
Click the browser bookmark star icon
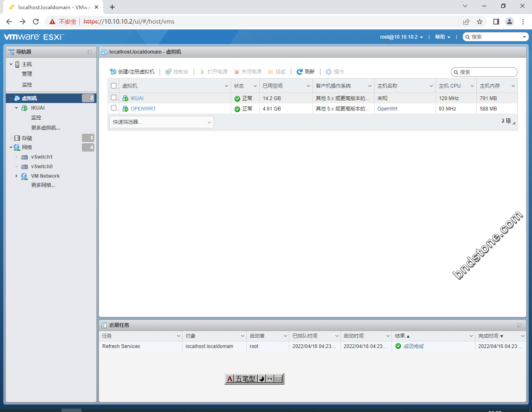(x=480, y=22)
